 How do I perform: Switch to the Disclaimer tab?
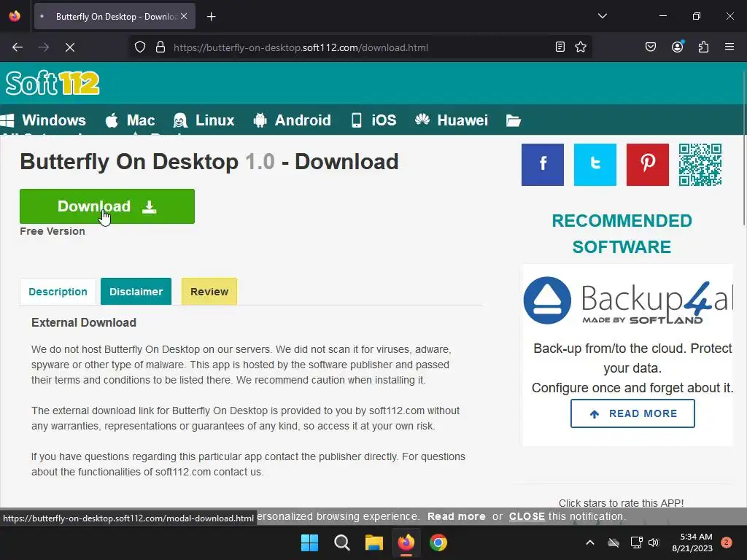[x=136, y=292]
